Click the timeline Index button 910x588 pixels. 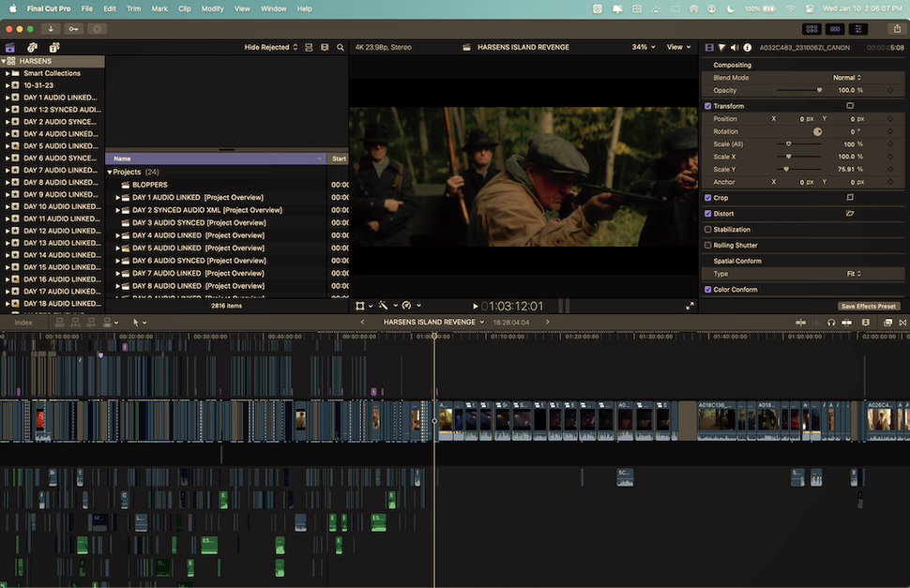coord(23,323)
